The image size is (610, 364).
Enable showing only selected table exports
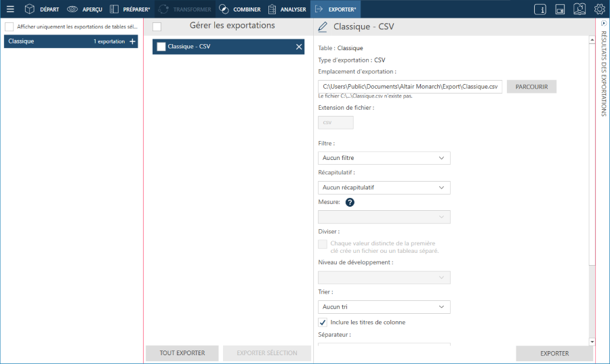(x=9, y=26)
